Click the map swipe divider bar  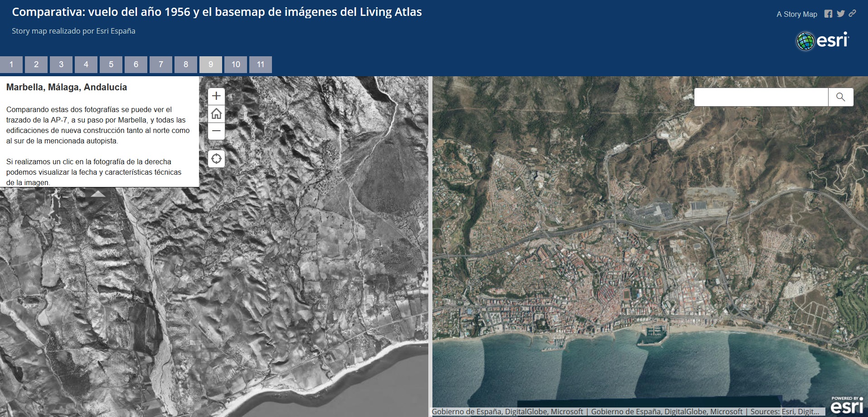430,246
